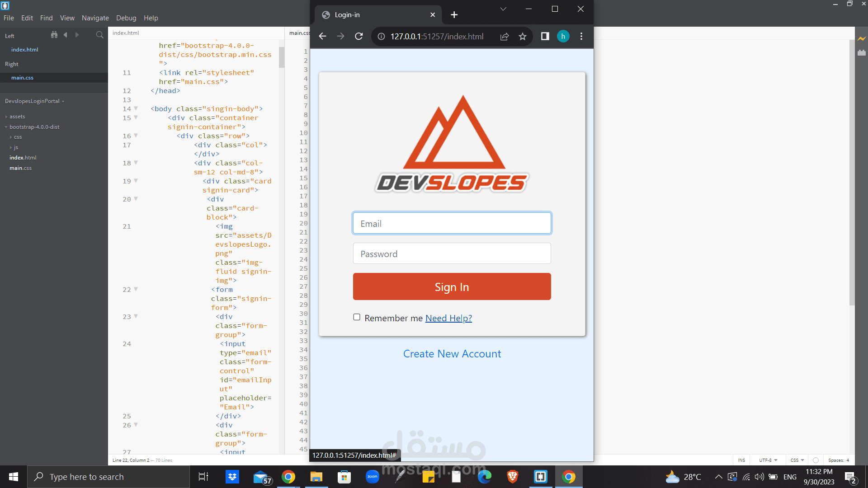Viewport: 868px width, 488px height.
Task: Click the binoculars Show in File Tree icon
Action: pos(54,35)
